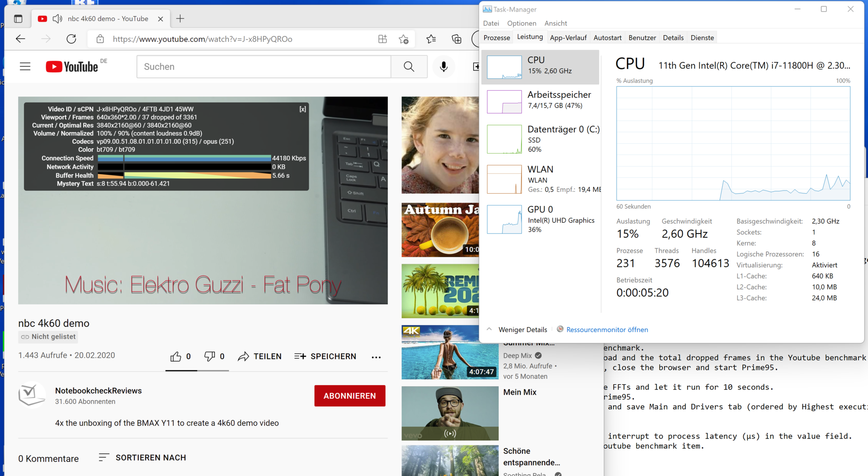Screen dimensions: 868x476
Task: Mute the tab via speaker icon
Action: click(x=57, y=19)
